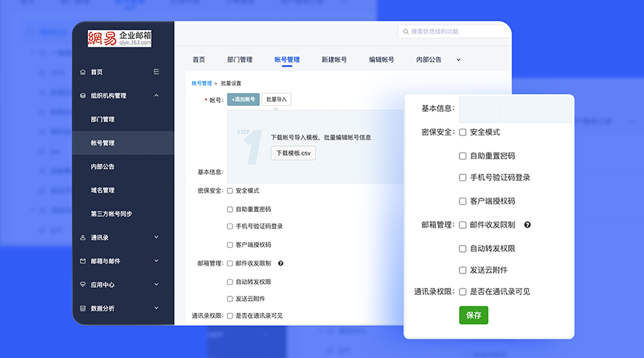
Task: Open the tab overflow dropdown after 内部公告
Action: (458, 60)
